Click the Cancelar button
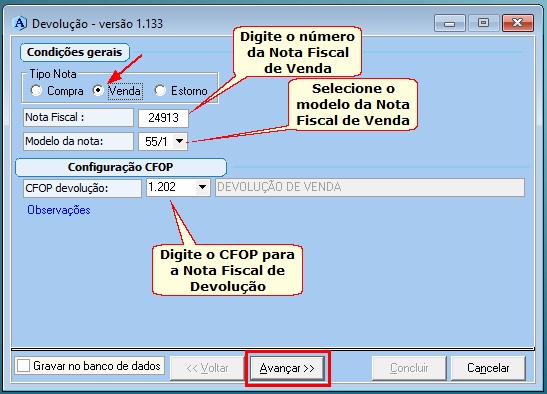The width and height of the screenshot is (547, 394). point(488,368)
